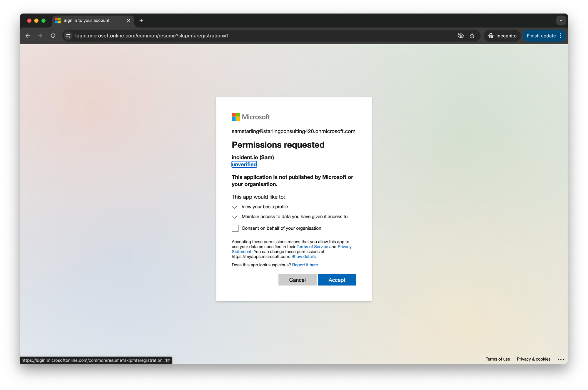Open tab search dropdown arrow

coord(561,20)
